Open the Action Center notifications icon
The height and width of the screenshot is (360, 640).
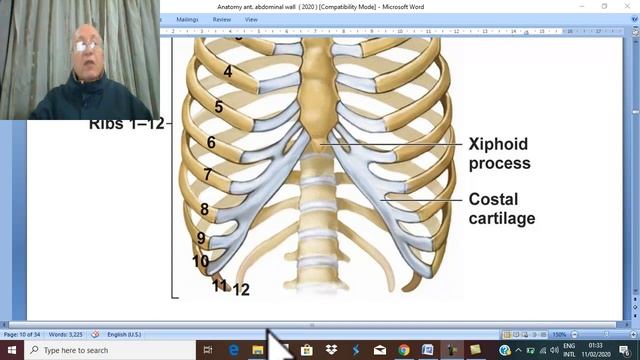(x=624, y=350)
